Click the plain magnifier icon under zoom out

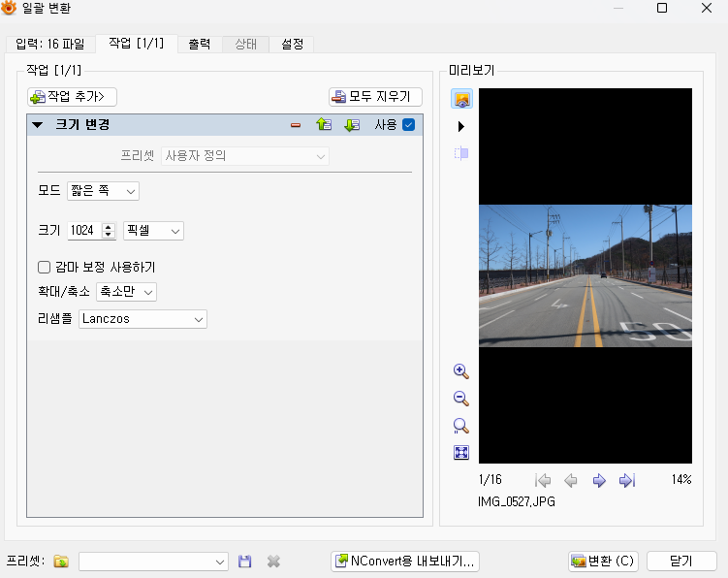coord(461,426)
